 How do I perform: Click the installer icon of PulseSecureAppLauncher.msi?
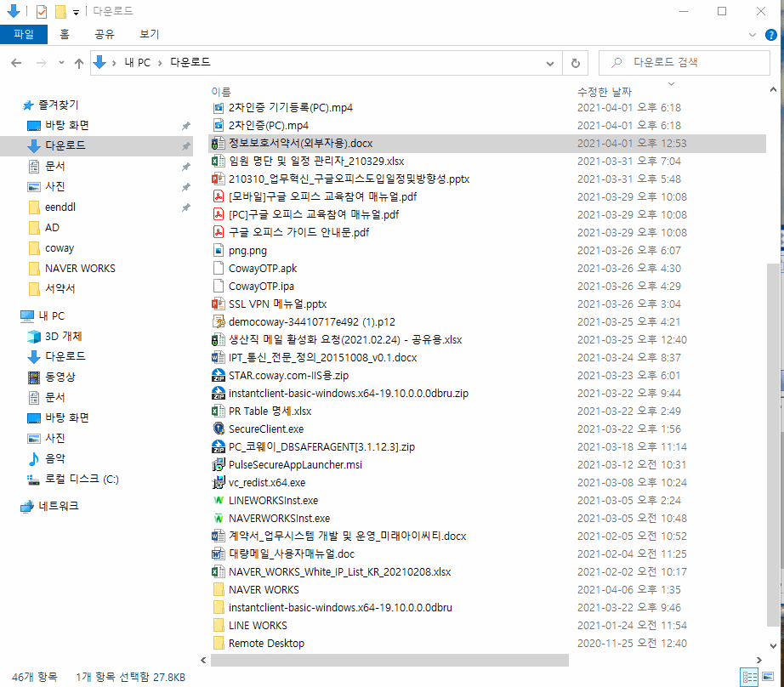pyautogui.click(x=218, y=465)
